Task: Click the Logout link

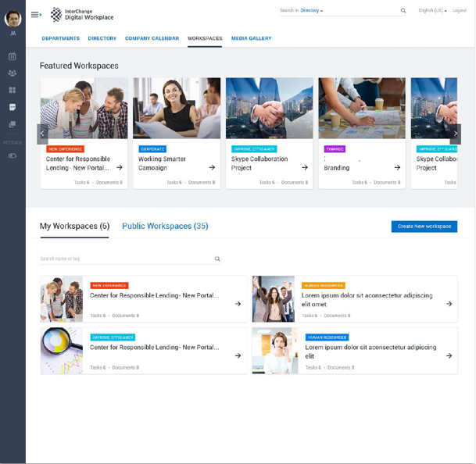Action: tap(460, 10)
